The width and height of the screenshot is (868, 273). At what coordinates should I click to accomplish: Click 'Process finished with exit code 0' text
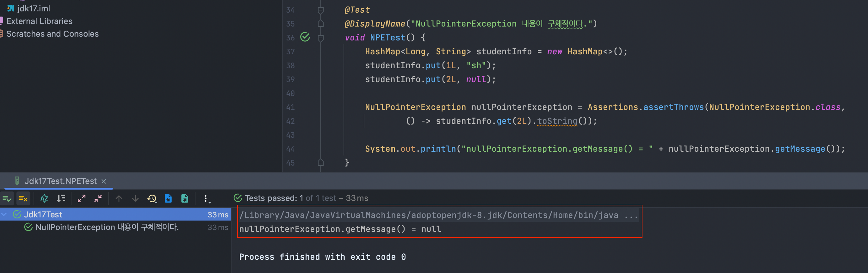pyautogui.click(x=322, y=257)
